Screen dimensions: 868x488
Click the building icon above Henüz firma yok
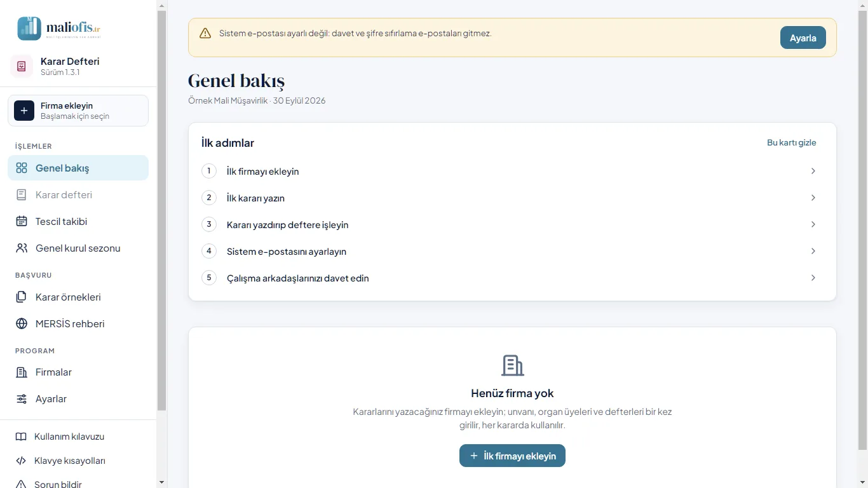tap(512, 365)
